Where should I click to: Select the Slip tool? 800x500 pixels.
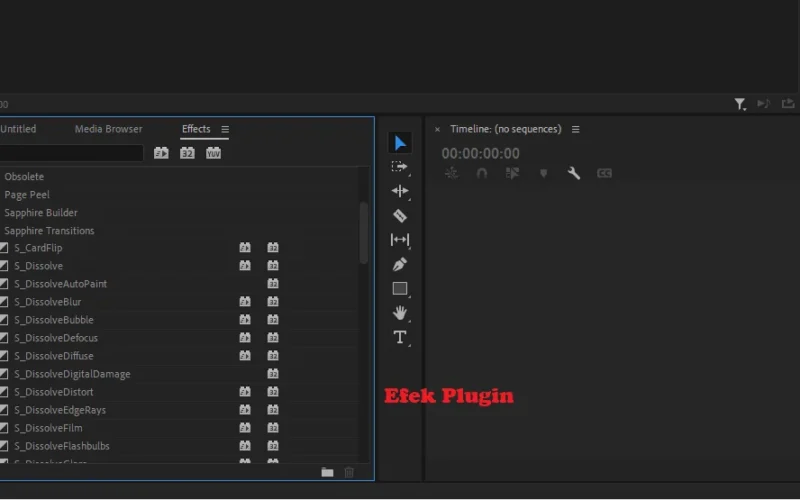[400, 240]
